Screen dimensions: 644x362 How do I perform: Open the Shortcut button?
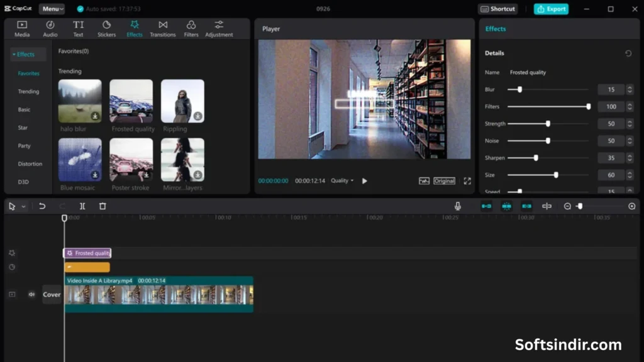[x=497, y=9]
